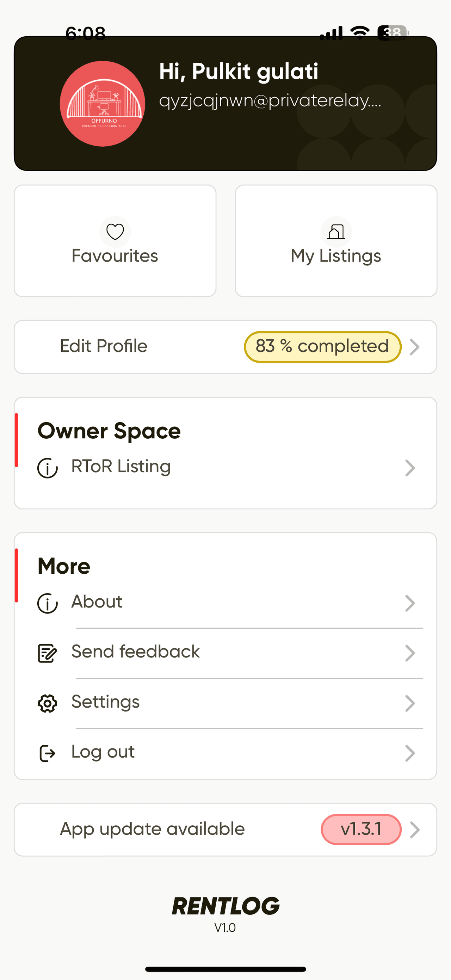Open RToR Listing via its chevron
Screen dimensions: 451x980
click(x=409, y=468)
